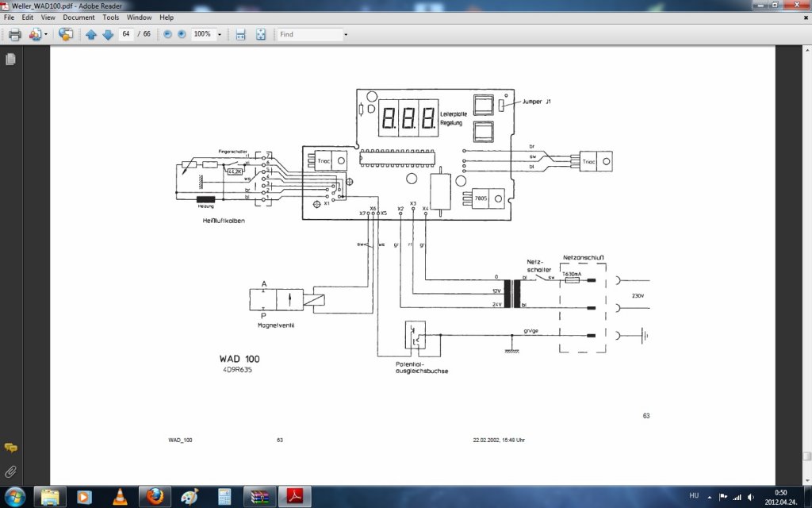Open the Tools menu
812x508 pixels.
(x=111, y=17)
